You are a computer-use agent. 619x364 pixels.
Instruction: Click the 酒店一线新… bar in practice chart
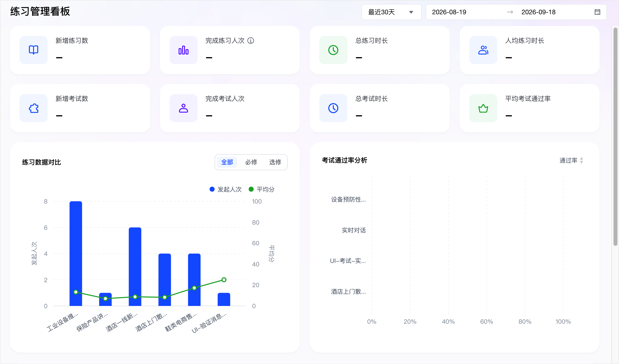click(x=135, y=267)
